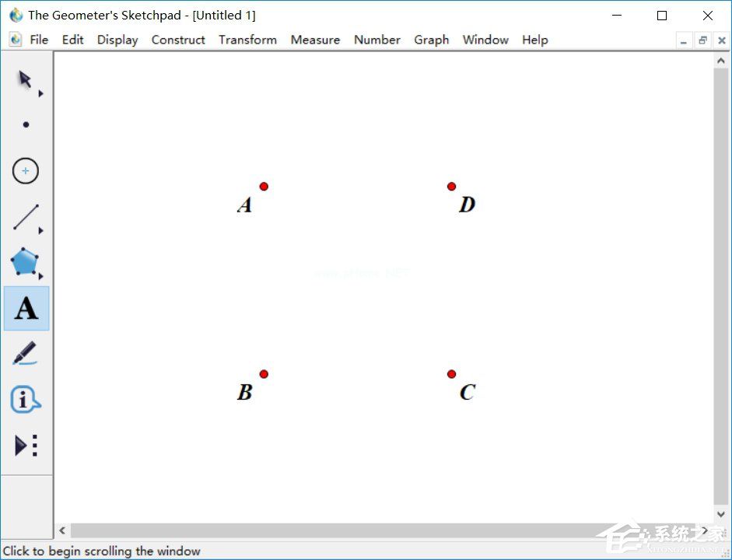Open the Graph menu
This screenshot has width=732, height=560.
coord(431,40)
